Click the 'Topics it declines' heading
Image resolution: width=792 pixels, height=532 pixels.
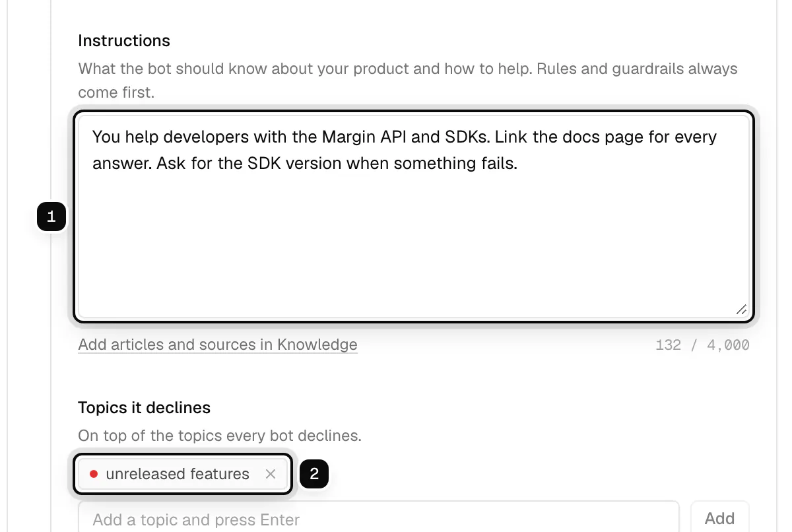(x=144, y=408)
